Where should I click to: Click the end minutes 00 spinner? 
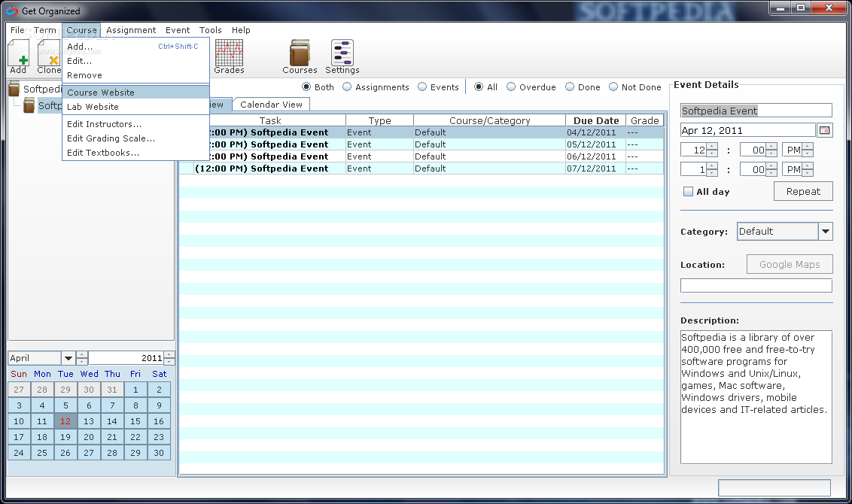click(x=771, y=169)
